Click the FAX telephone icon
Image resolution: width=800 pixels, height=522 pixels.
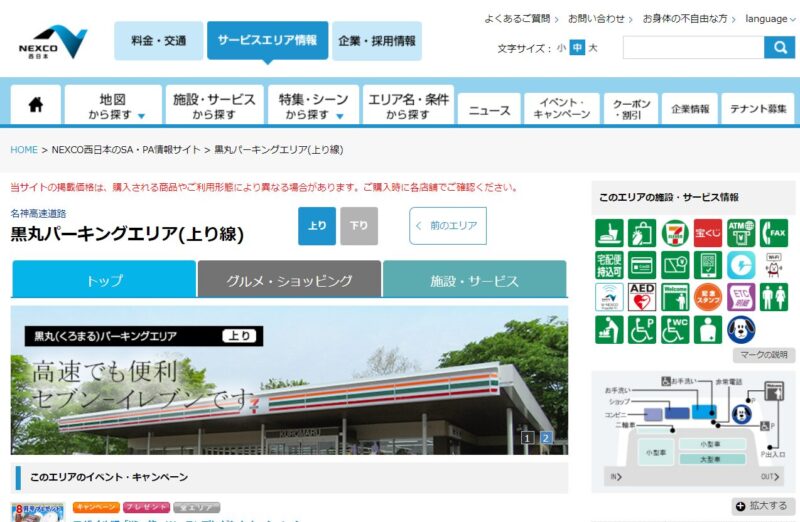(x=774, y=233)
